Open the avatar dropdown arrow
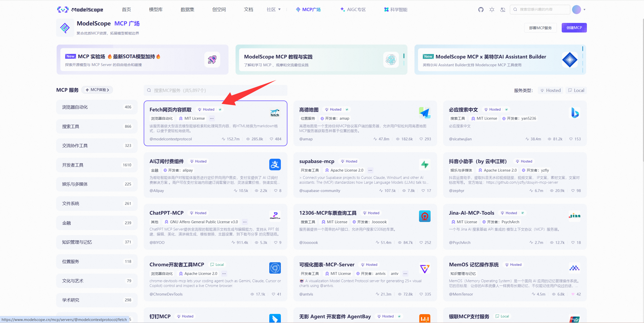The image size is (644, 323). click(x=584, y=10)
